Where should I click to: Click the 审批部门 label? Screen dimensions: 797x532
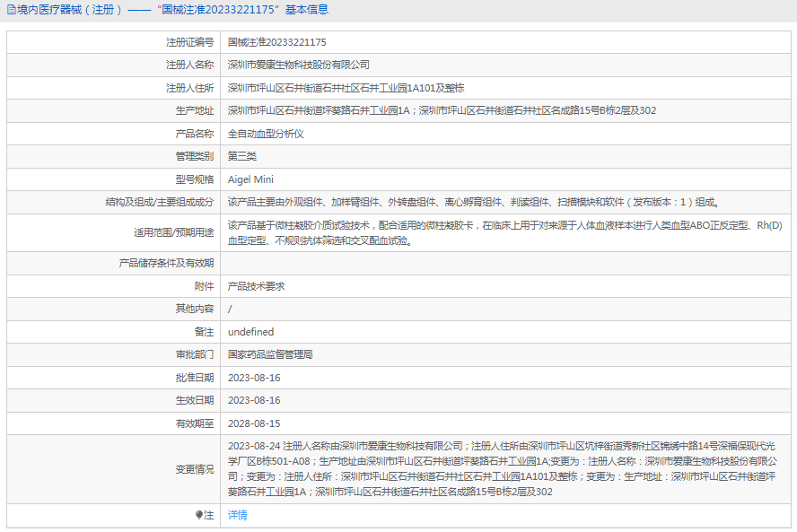click(x=195, y=354)
